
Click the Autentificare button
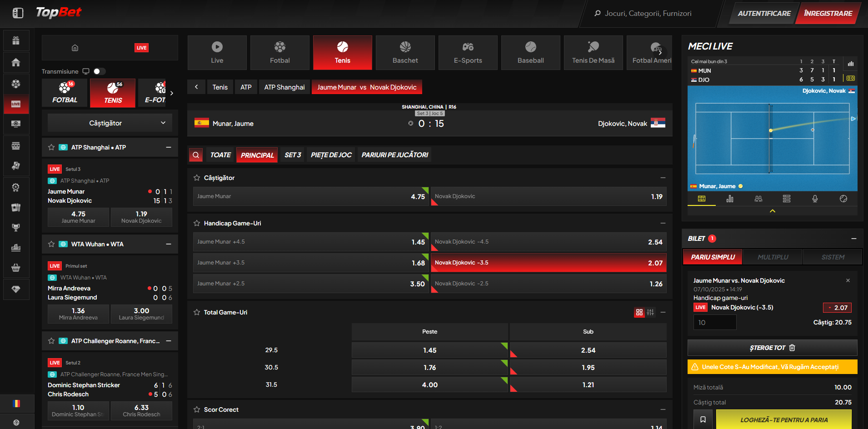point(764,13)
